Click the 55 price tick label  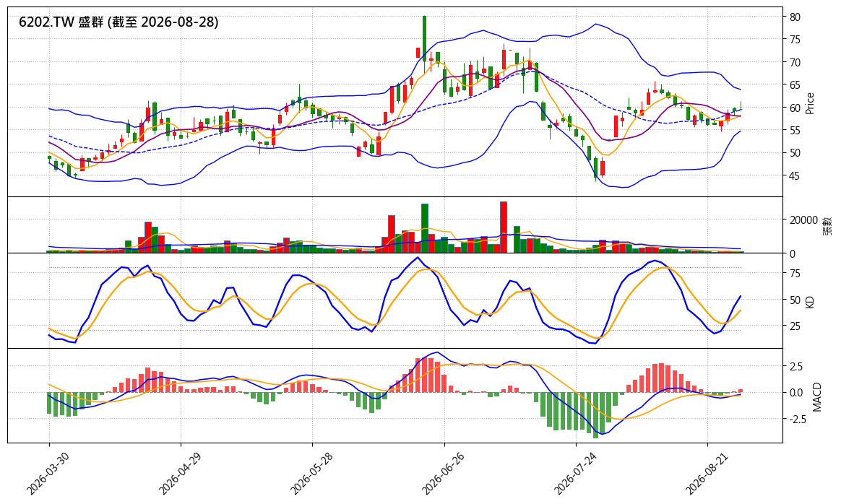pyautogui.click(x=795, y=130)
